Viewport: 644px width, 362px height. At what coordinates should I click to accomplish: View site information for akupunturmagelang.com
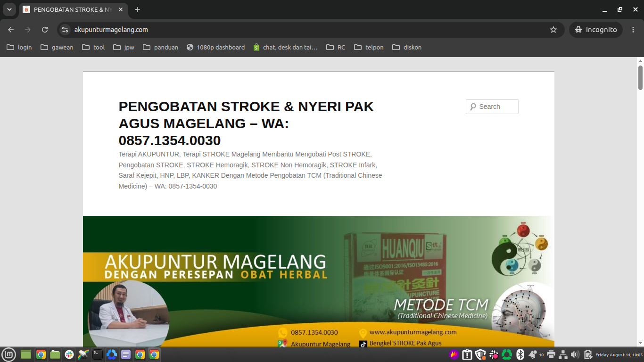66,30
